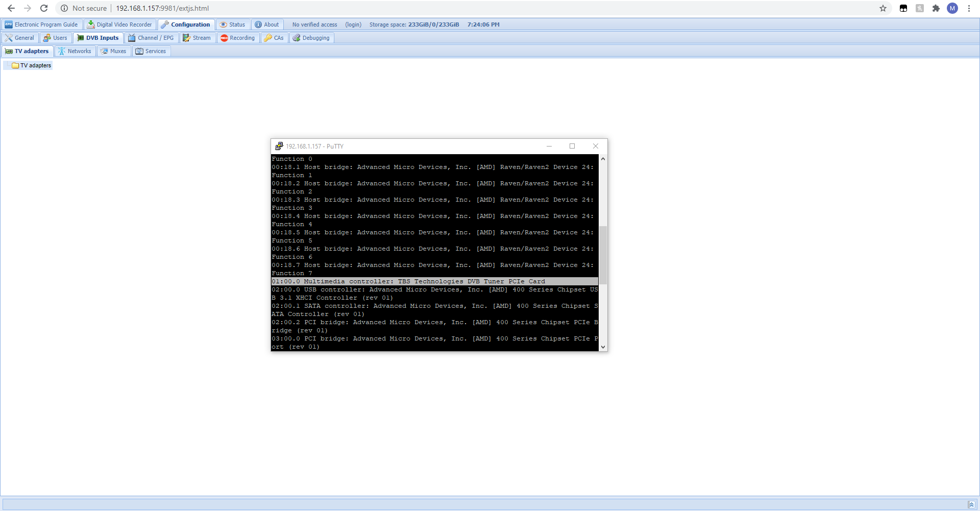Switch to the Stream tab

(x=197, y=38)
